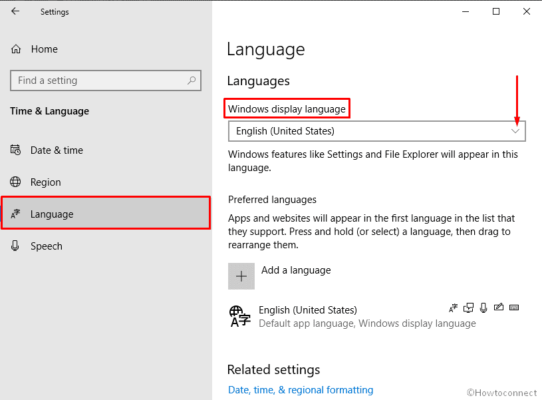Click the search magnifier icon

pos(192,81)
